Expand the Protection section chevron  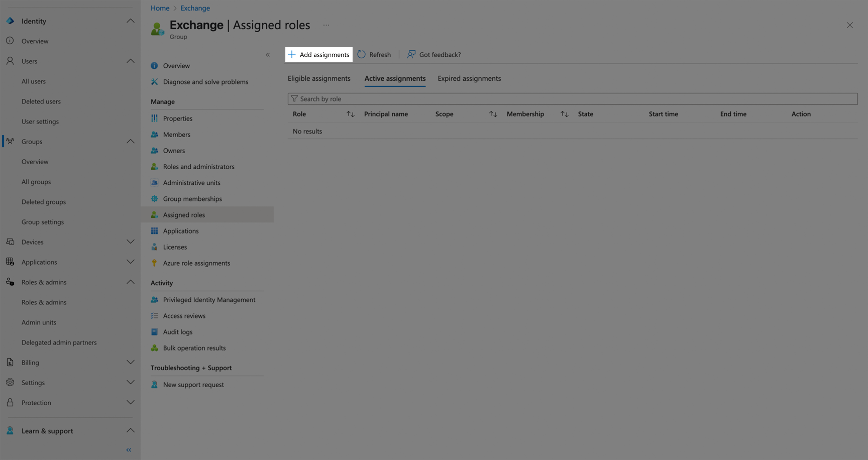(x=131, y=402)
